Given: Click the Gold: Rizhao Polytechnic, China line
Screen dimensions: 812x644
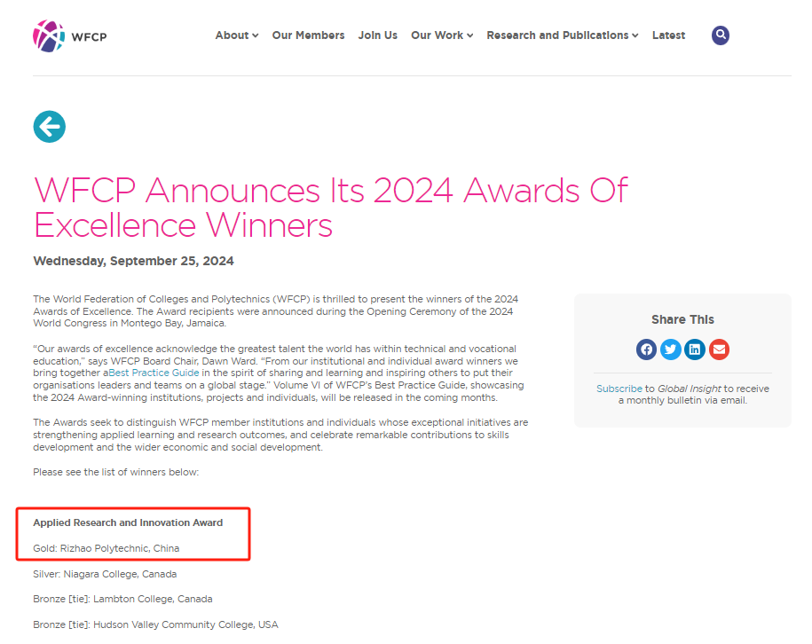Looking at the screenshot, I should click(106, 548).
